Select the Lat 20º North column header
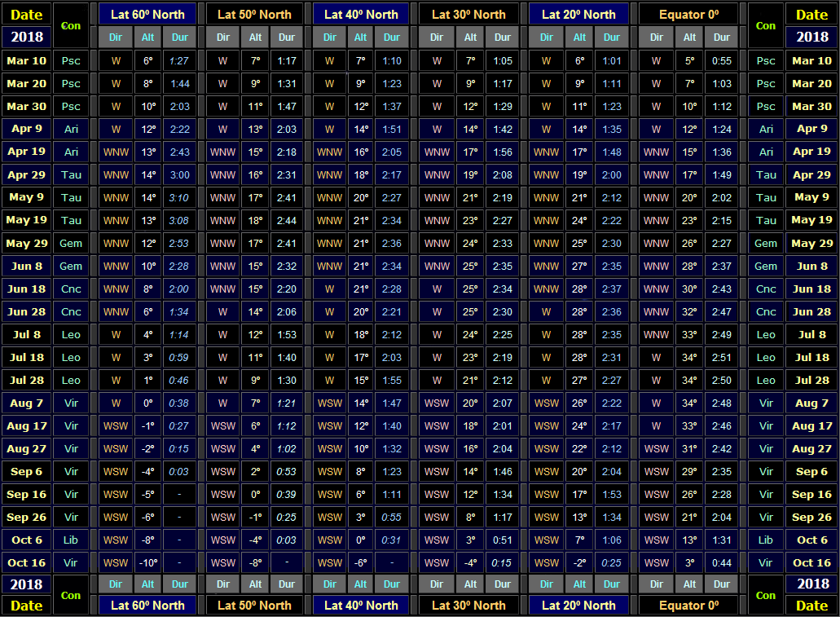Viewport: 840px width, 617px height. [579, 14]
